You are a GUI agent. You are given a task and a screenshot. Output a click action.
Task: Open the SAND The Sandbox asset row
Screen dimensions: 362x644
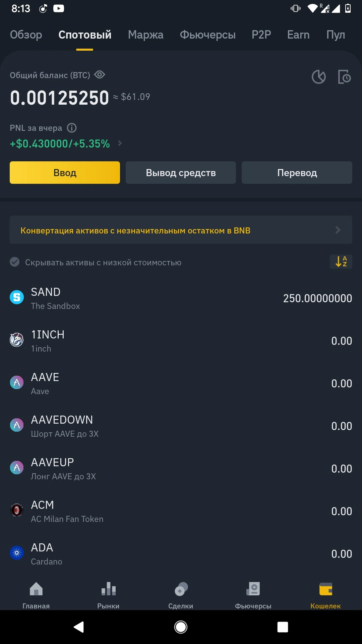click(181, 298)
